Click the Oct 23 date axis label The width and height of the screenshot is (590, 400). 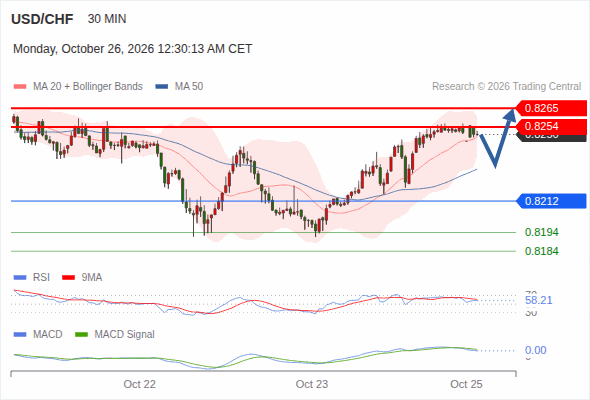pyautogui.click(x=312, y=384)
